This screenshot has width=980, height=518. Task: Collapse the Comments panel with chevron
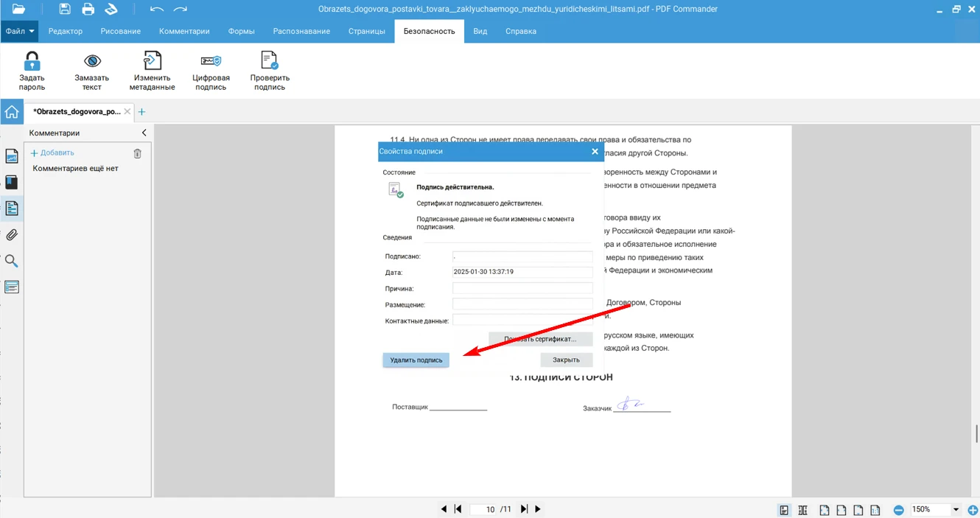144,133
